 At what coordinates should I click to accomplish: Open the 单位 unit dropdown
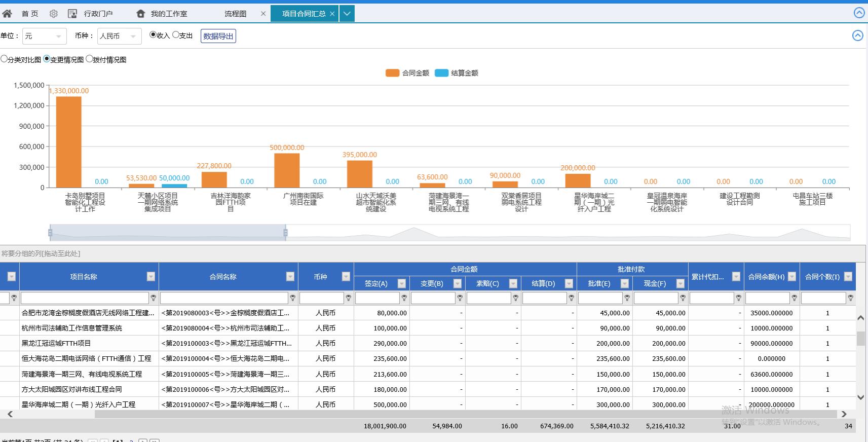[x=44, y=36]
